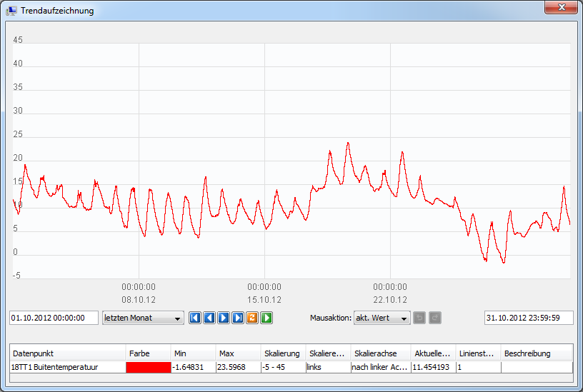Click line style cell '1'

[x=479, y=367]
